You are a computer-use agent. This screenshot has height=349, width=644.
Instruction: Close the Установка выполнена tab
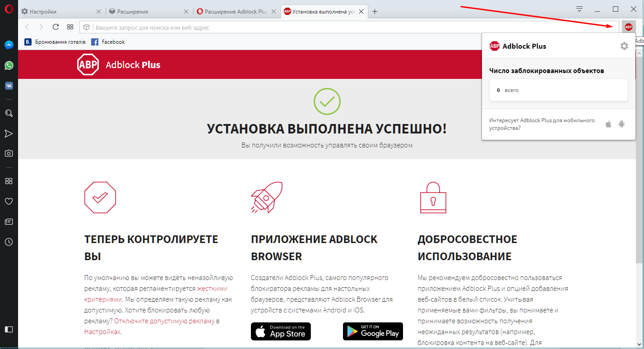click(x=361, y=12)
